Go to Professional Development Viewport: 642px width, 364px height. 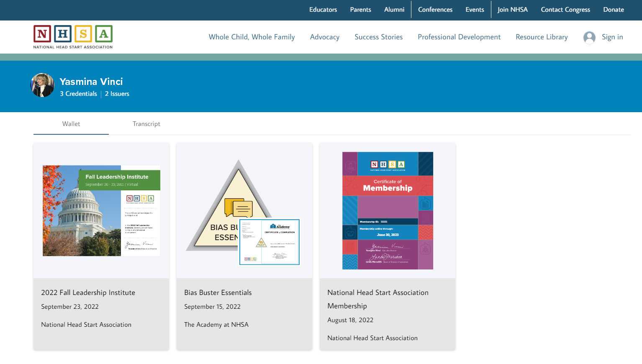459,37
